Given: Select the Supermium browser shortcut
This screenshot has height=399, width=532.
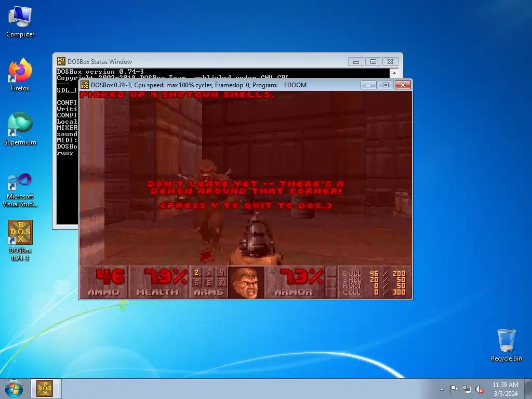Looking at the screenshot, I should point(20,129).
